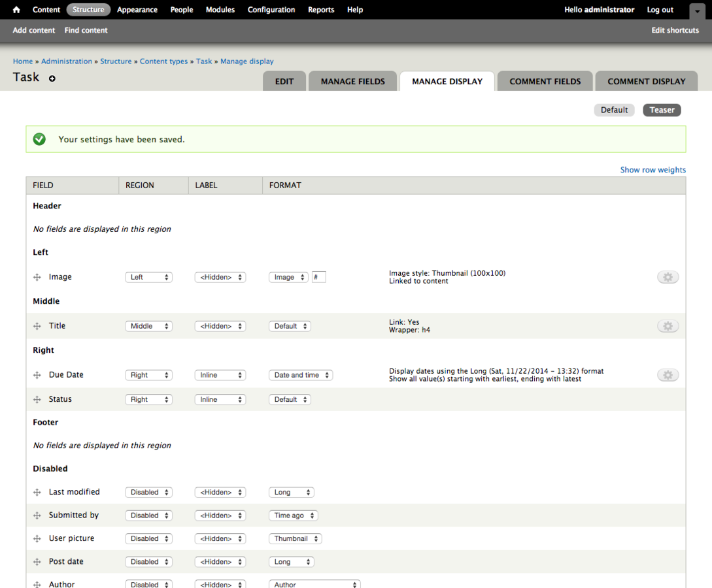
Task: Open Last modified Long format dropdown
Action: click(291, 492)
